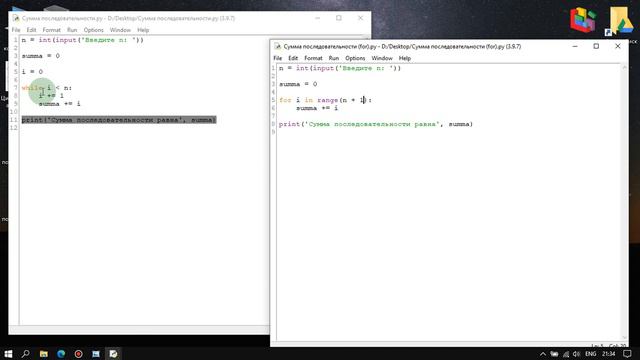Open Options menu in the (for).py window

tap(355, 58)
